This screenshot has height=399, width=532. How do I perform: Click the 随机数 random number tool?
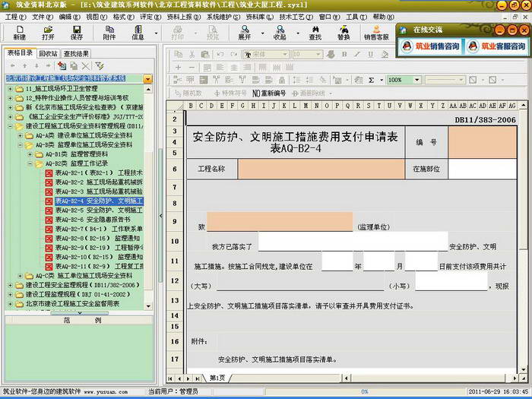click(x=188, y=93)
